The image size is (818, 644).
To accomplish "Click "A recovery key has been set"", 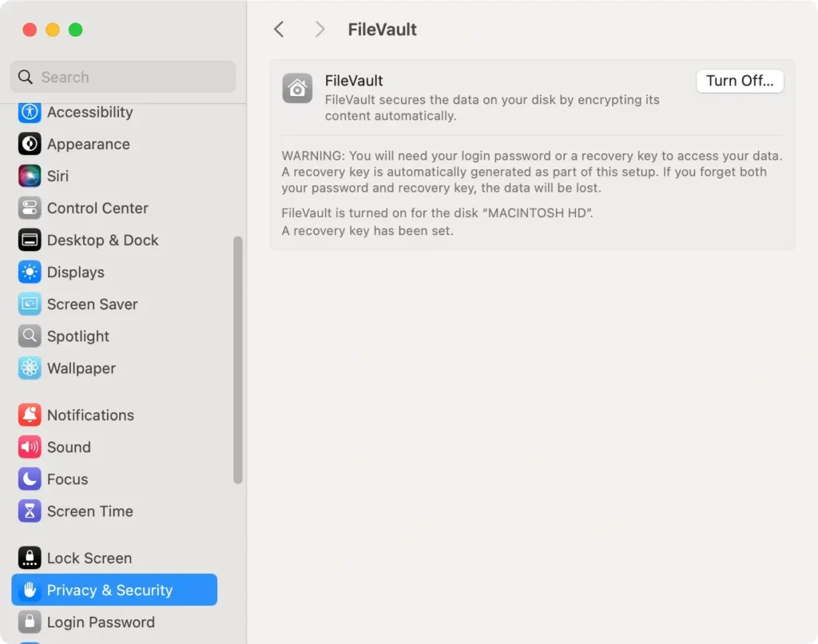I will [x=367, y=231].
